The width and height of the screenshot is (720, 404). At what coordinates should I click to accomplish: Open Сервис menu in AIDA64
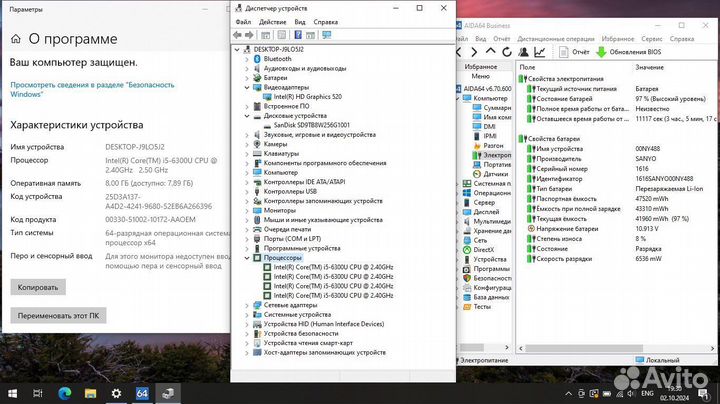[652, 39]
